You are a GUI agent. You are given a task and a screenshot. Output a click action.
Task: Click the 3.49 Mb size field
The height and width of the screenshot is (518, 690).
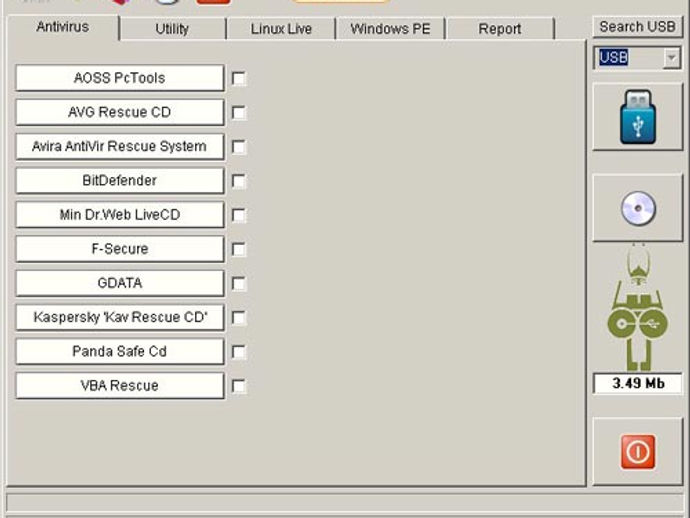tap(638, 383)
